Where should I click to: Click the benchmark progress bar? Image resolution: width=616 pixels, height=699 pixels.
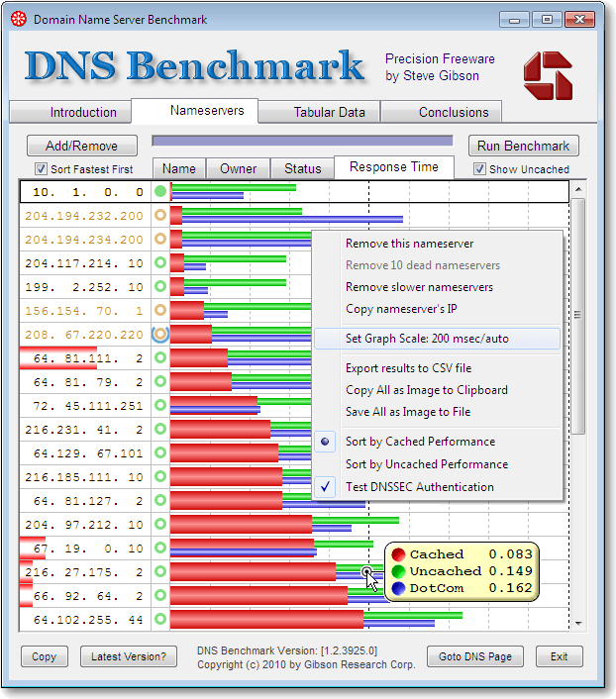(x=302, y=142)
